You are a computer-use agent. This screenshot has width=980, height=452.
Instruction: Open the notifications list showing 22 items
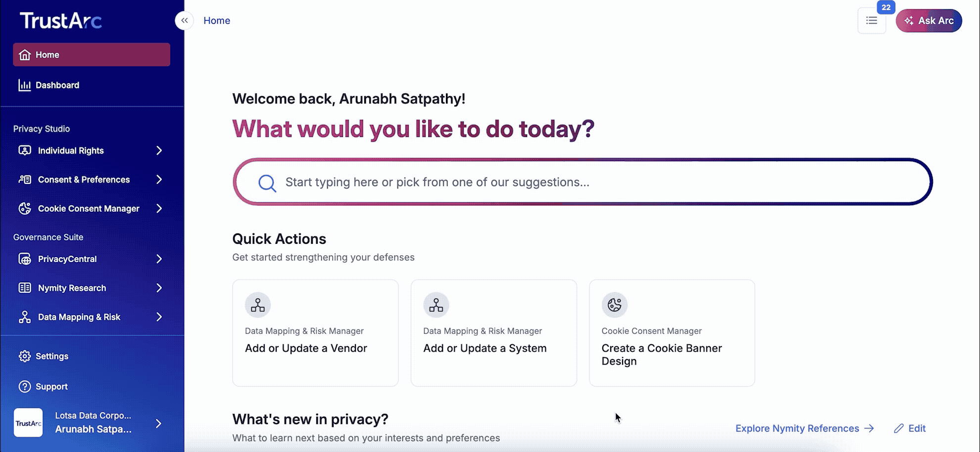pyautogui.click(x=872, y=20)
